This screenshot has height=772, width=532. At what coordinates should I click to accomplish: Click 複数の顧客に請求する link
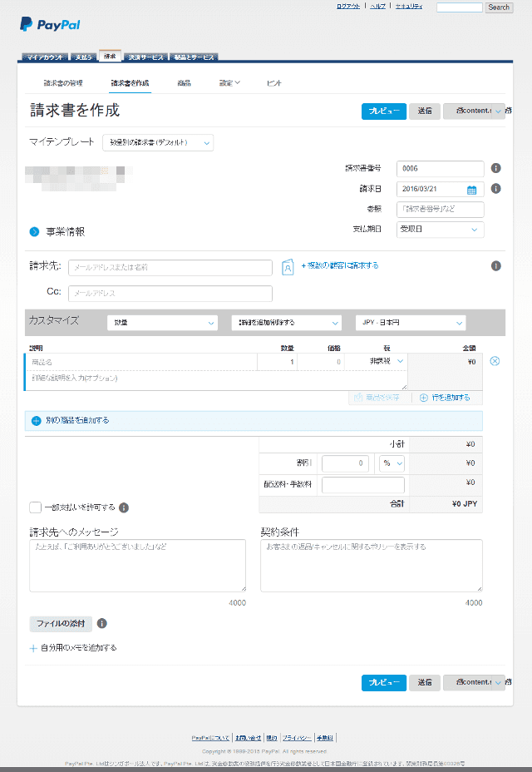tap(340, 266)
